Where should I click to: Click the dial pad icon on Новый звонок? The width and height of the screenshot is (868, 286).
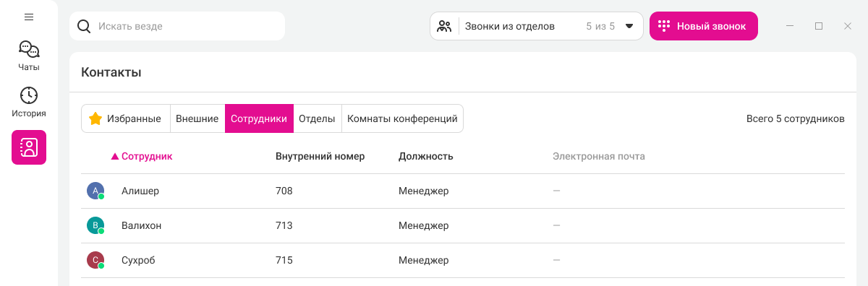click(664, 26)
